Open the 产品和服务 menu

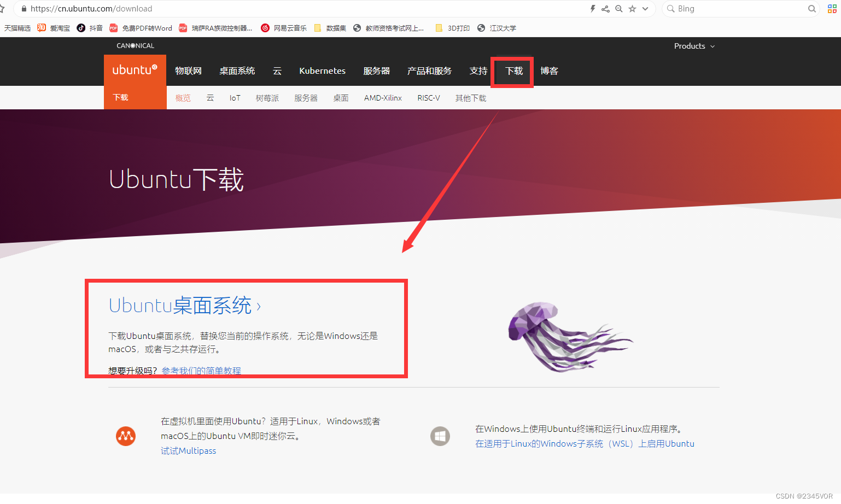click(430, 71)
